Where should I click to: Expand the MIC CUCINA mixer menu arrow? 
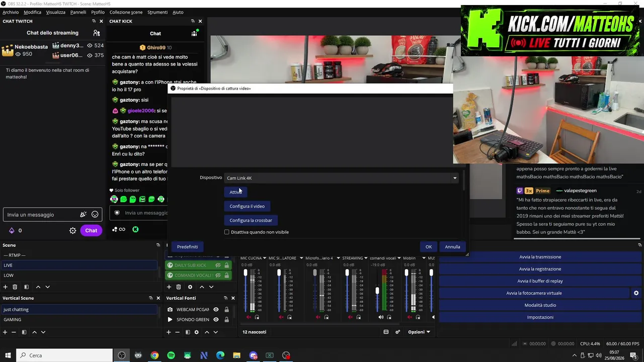pyautogui.click(x=265, y=258)
